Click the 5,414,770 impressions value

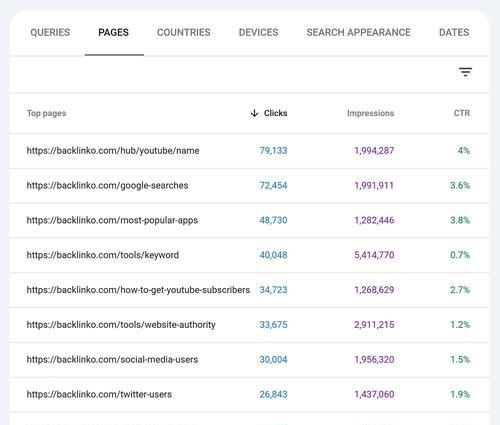click(x=374, y=255)
